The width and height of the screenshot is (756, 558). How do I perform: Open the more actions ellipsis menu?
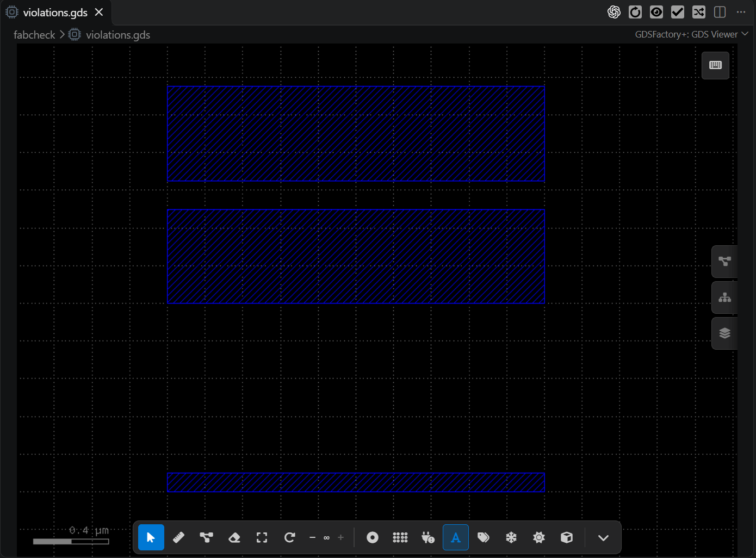[x=741, y=12]
